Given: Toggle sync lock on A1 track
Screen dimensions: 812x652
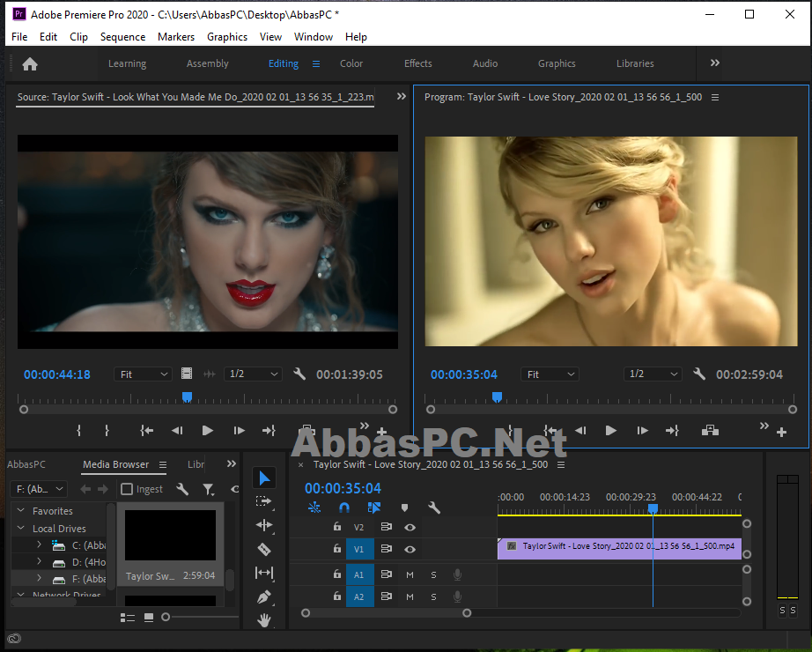Looking at the screenshot, I should tap(387, 574).
